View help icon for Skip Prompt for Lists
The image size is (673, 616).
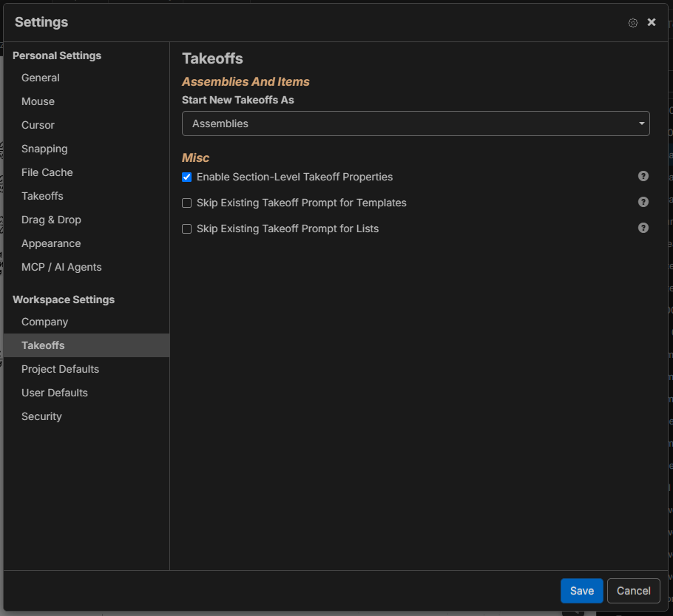643,228
